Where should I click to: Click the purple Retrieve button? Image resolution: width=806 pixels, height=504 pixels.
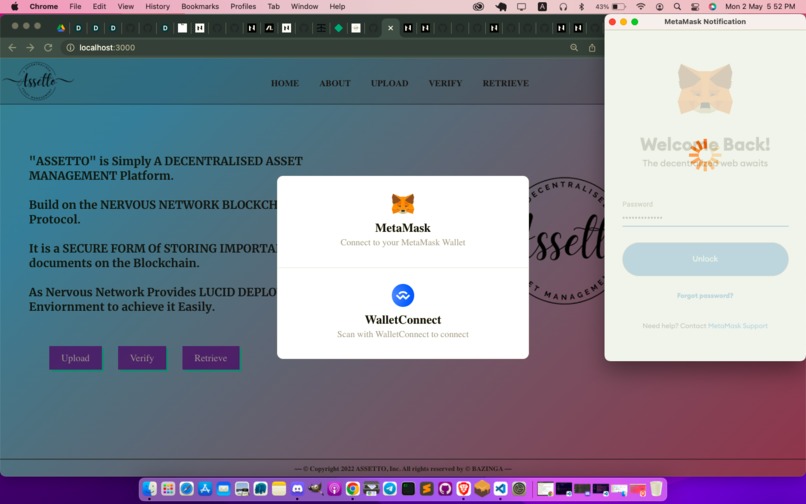coord(211,358)
